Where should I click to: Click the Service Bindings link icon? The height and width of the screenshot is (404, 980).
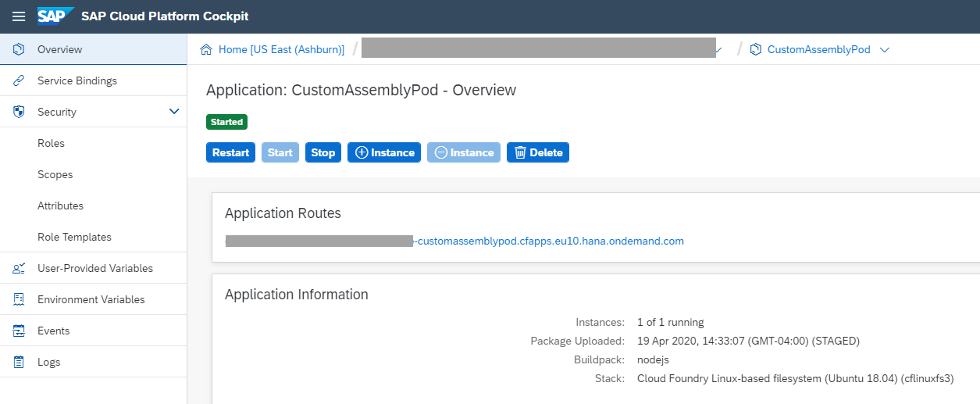[x=19, y=80]
